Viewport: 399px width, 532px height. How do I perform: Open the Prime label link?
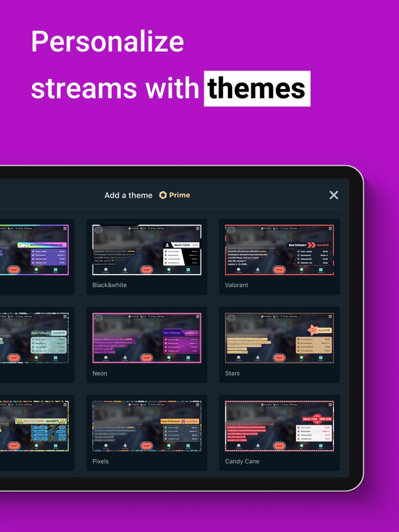(179, 195)
